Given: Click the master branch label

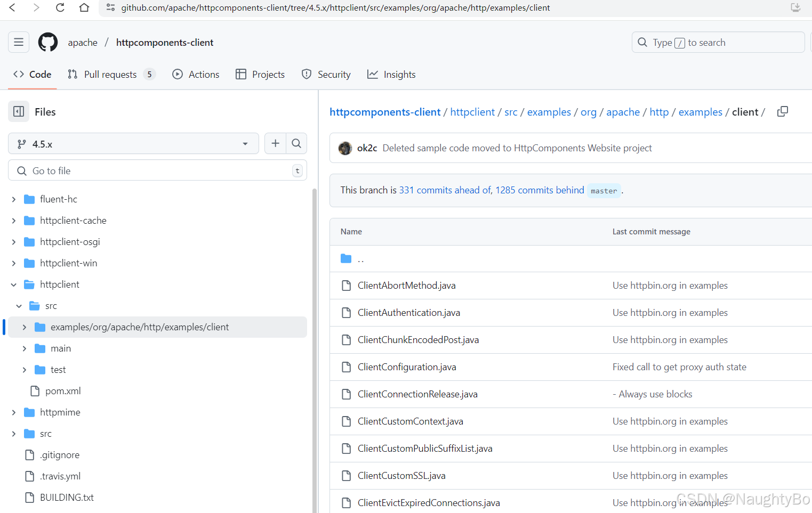Looking at the screenshot, I should [x=604, y=191].
